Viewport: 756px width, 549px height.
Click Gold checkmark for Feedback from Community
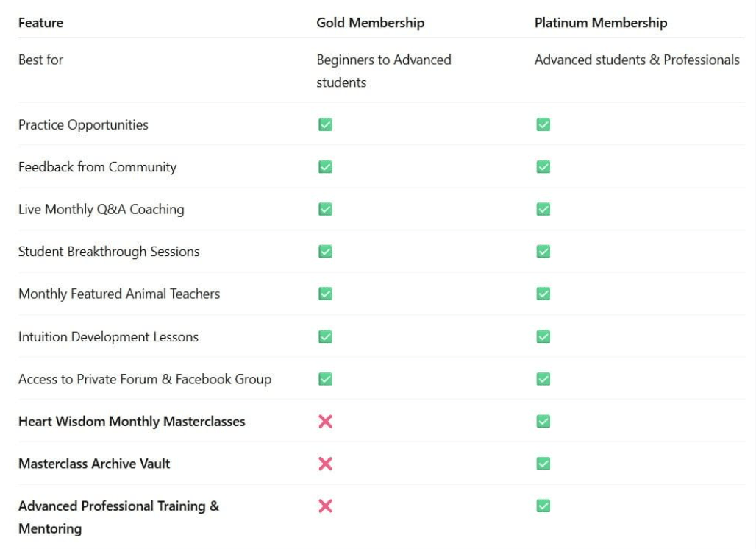coord(325,167)
